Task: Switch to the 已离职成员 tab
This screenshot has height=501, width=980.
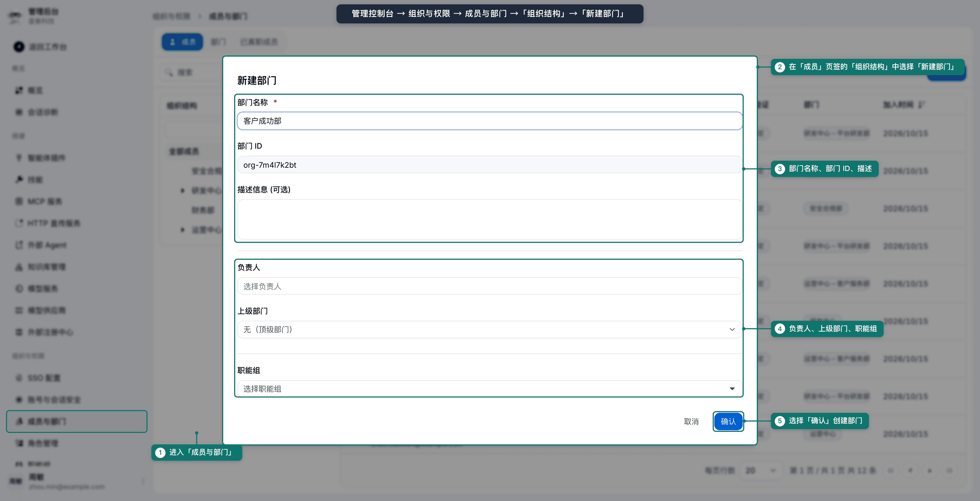Action: click(x=259, y=42)
